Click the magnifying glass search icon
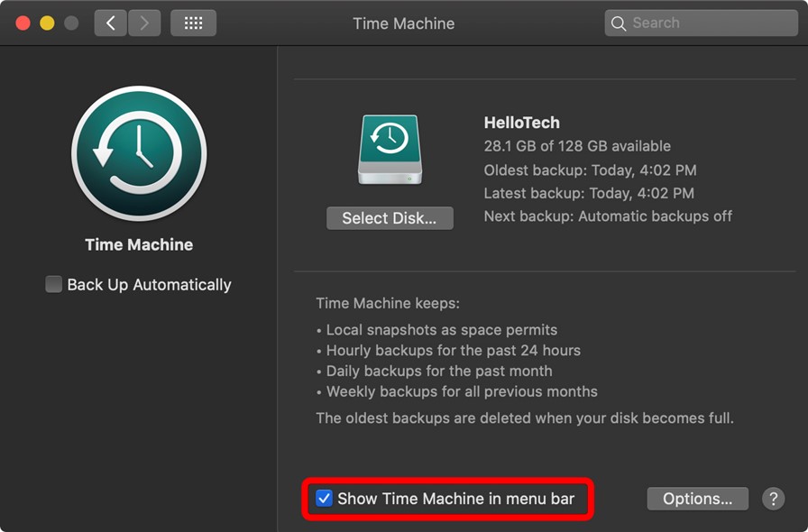Image resolution: width=808 pixels, height=532 pixels. pyautogui.click(x=619, y=23)
